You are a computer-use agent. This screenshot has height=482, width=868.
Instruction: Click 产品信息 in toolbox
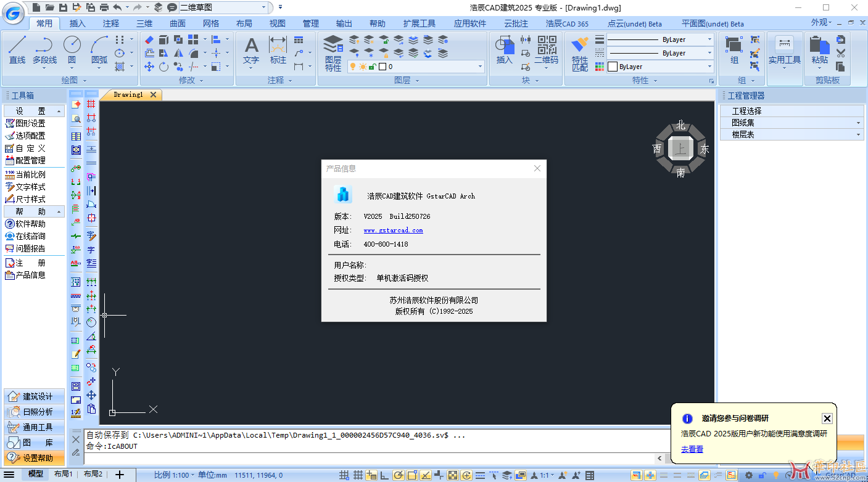click(25, 275)
